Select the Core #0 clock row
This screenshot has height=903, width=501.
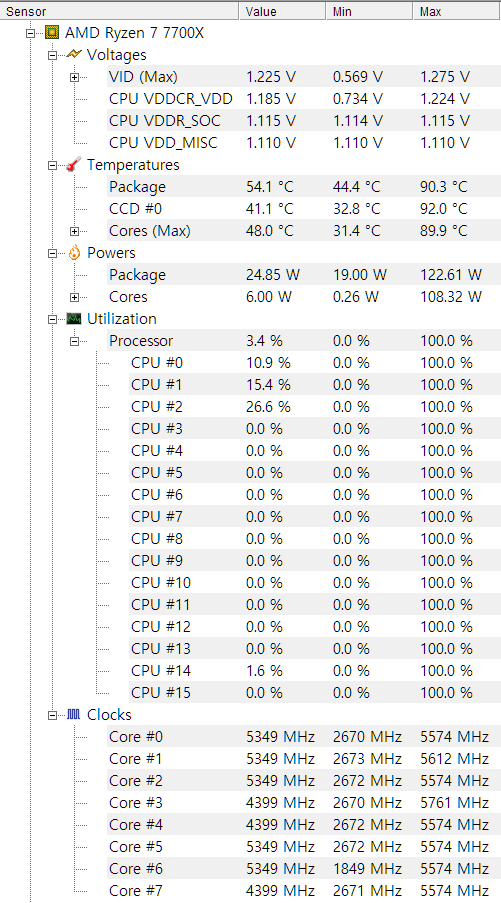[303, 737]
